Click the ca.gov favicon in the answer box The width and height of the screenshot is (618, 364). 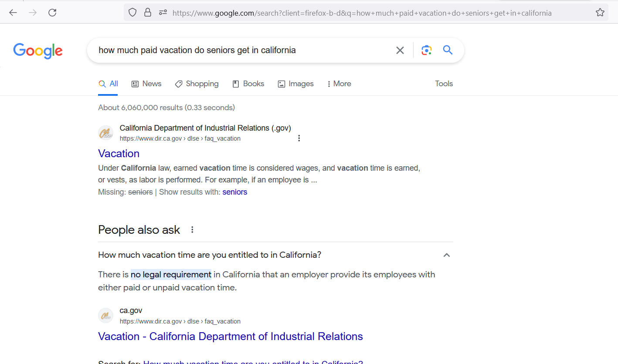pyautogui.click(x=105, y=316)
